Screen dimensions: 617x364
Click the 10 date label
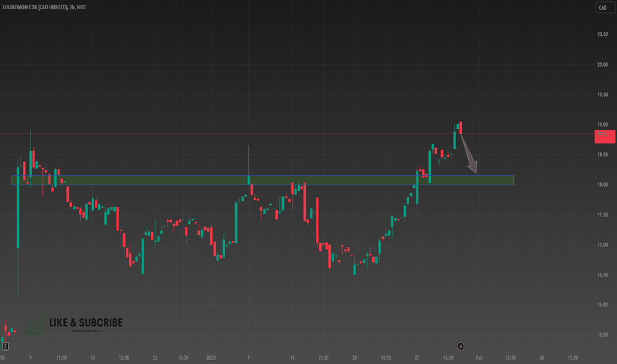(x=542, y=357)
